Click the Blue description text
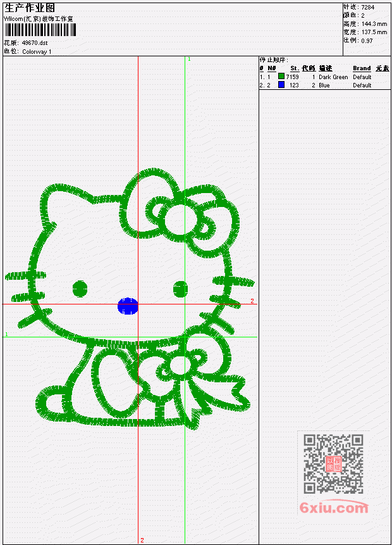The height and width of the screenshot is (545, 392). pos(324,85)
